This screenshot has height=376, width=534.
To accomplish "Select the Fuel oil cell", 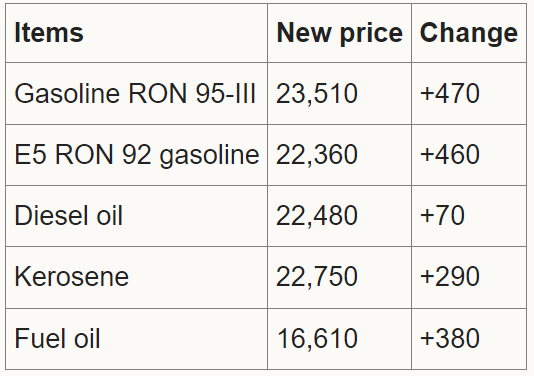I will click(x=136, y=339).
